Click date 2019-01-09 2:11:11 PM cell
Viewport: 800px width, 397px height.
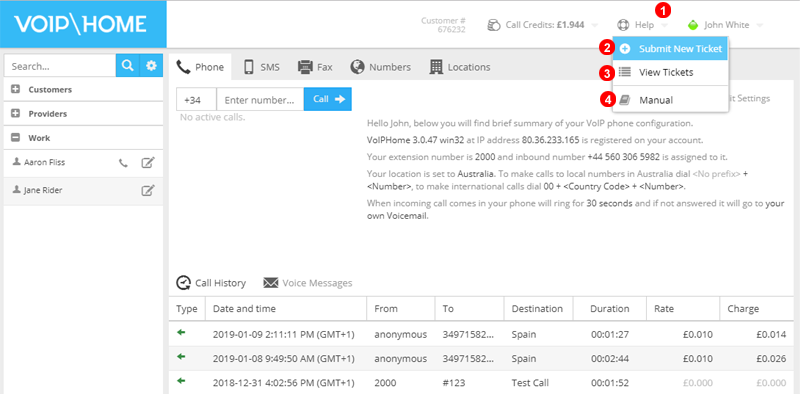coord(284,335)
